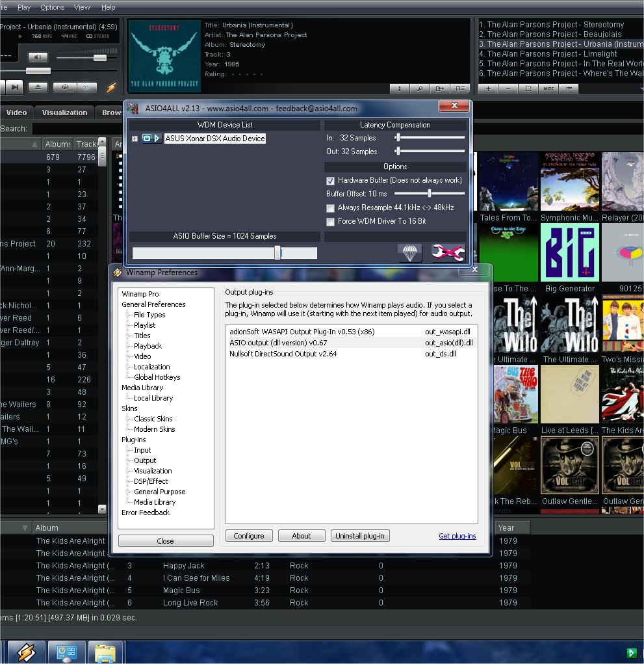
Task: Click the eject/open file button
Action: pos(38,87)
